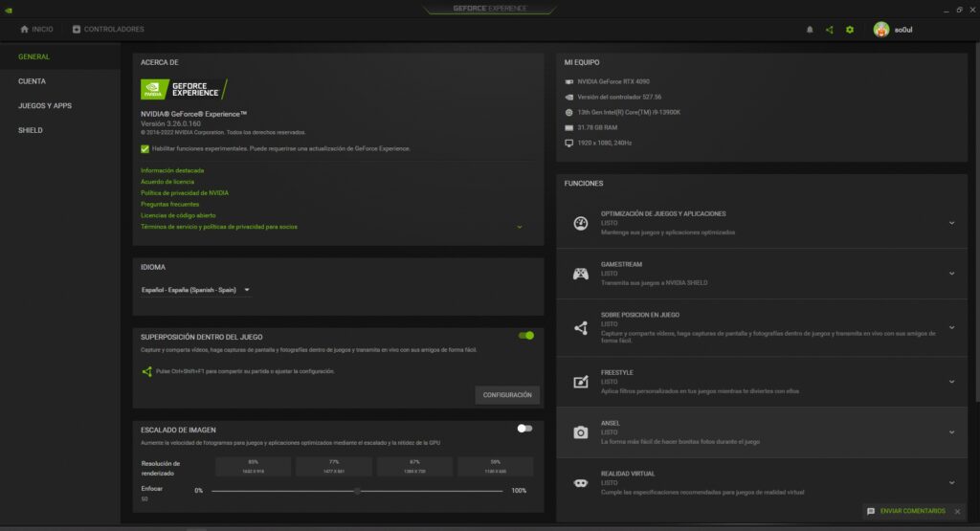The height and width of the screenshot is (531, 980).
Task: Switch to the Controladores tab
Action: tap(108, 30)
